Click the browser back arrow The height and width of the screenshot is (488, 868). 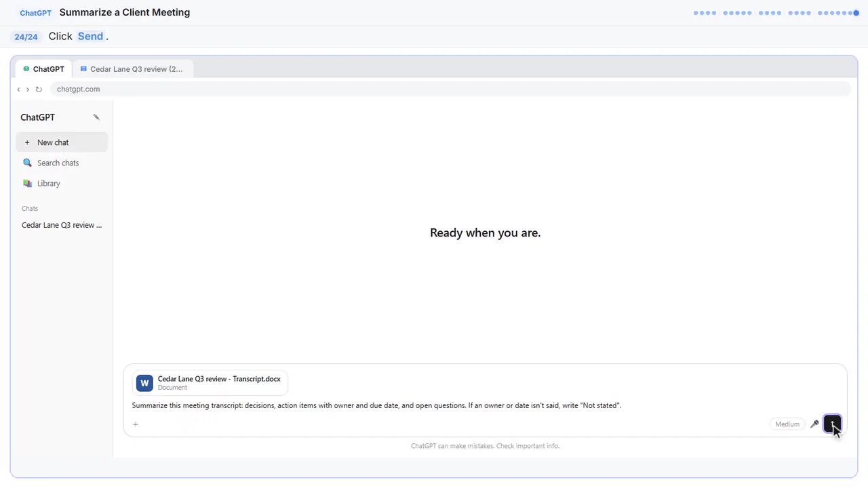[x=18, y=89]
